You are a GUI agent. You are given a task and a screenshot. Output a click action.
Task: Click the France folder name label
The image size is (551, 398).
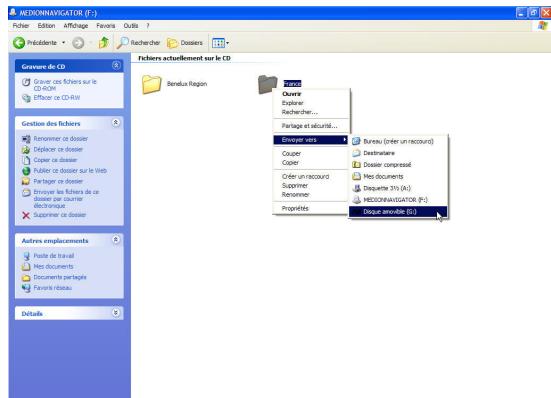pos(292,84)
